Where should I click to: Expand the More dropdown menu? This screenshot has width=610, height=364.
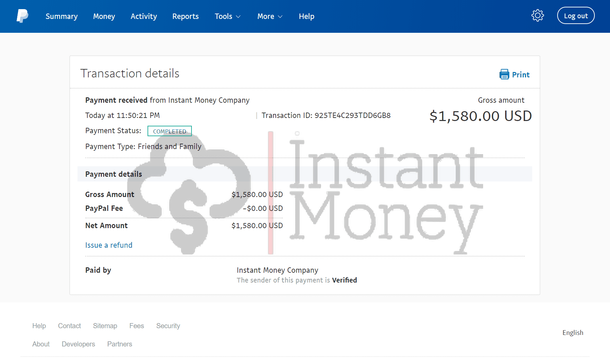click(x=270, y=16)
